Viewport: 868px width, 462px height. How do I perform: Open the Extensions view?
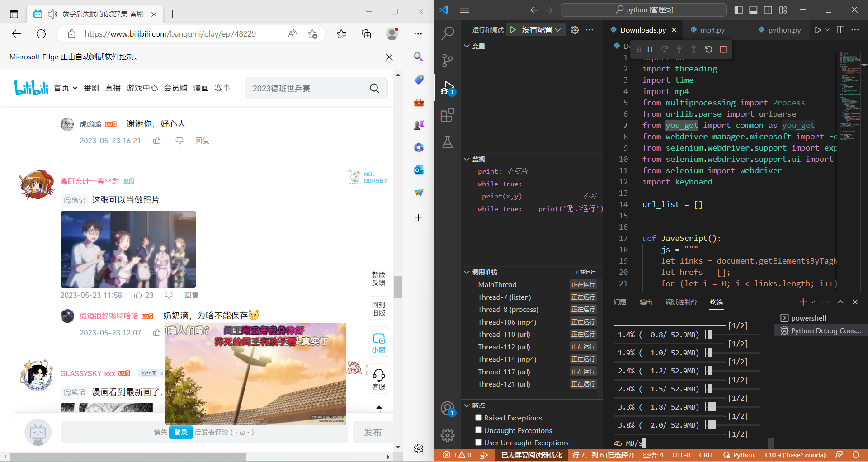[447, 115]
